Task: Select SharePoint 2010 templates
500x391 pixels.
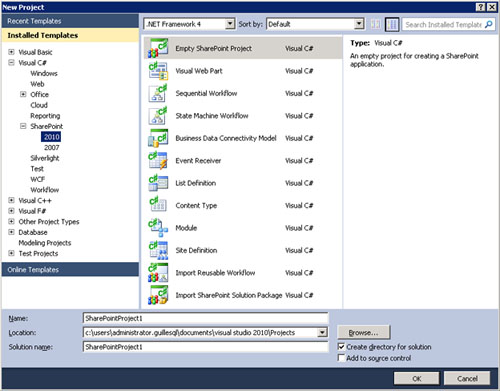Action: [x=51, y=137]
